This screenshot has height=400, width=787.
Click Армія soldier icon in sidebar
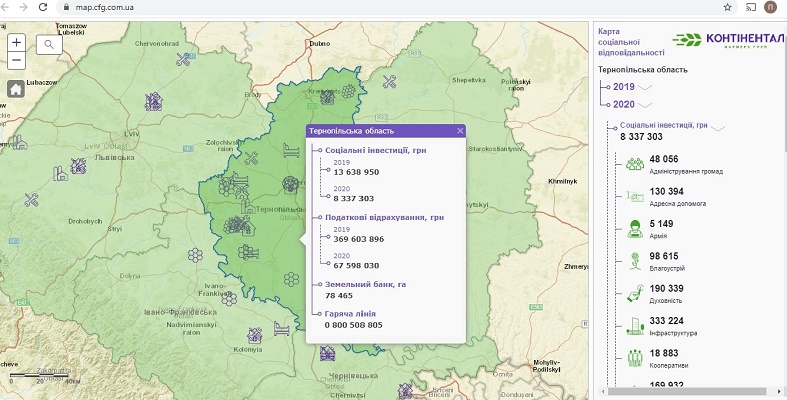635,229
